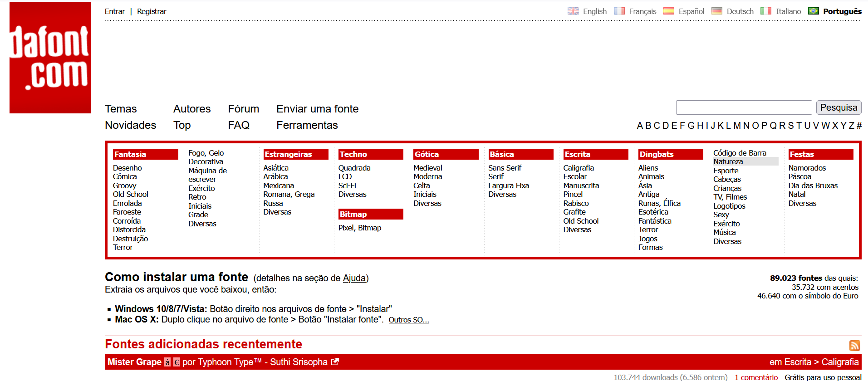868x381 pixels.
Task: Browse fonts starting with letter A
Action: tap(640, 126)
